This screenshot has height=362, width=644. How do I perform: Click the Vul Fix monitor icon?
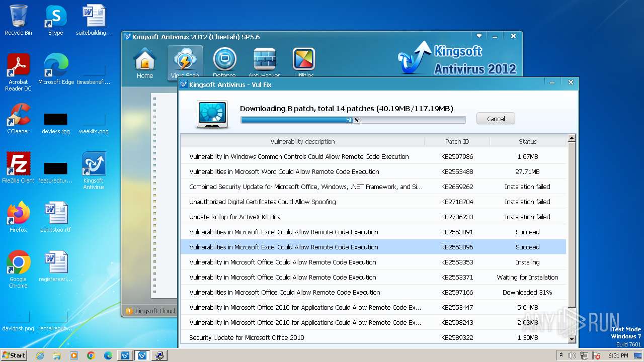pos(212,114)
